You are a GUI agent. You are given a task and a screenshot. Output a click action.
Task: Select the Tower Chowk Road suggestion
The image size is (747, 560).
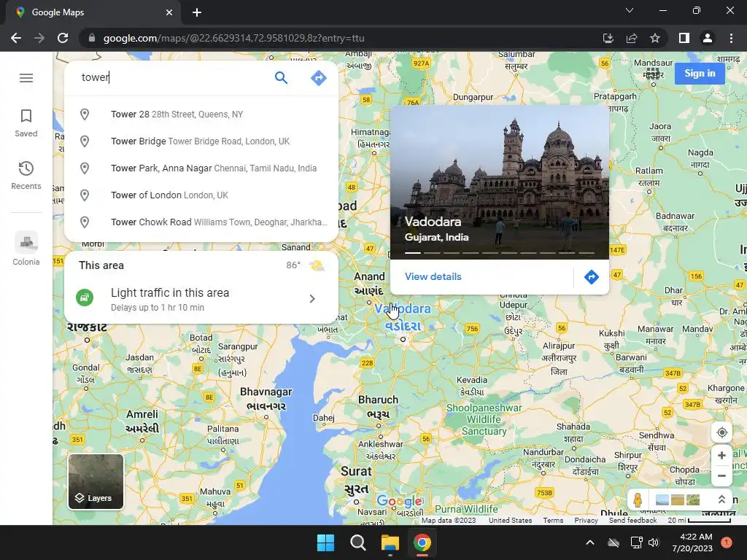click(x=201, y=222)
